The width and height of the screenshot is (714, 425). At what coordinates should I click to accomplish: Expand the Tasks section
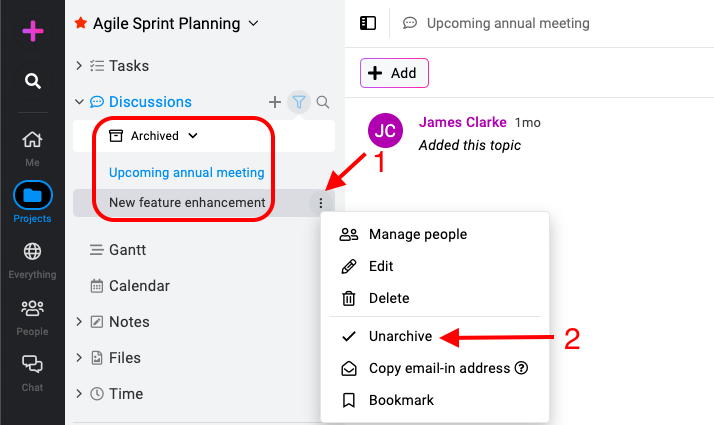[79, 66]
